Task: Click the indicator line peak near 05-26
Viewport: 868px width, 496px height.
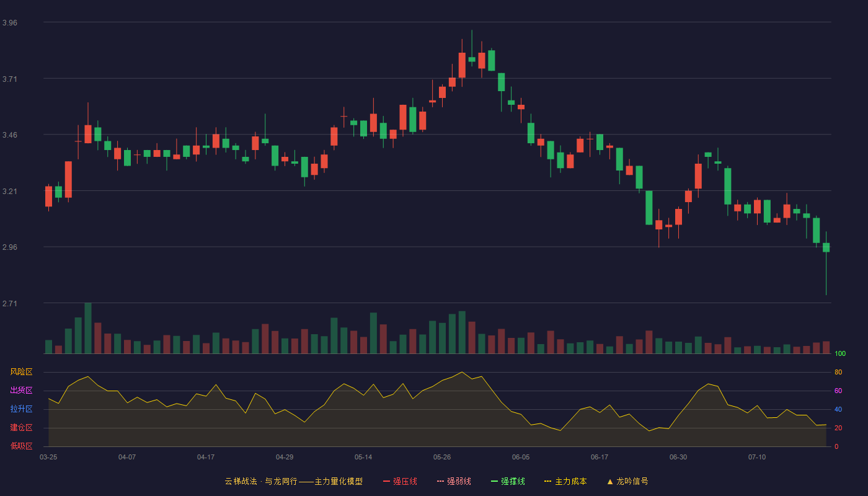Action: (462, 372)
